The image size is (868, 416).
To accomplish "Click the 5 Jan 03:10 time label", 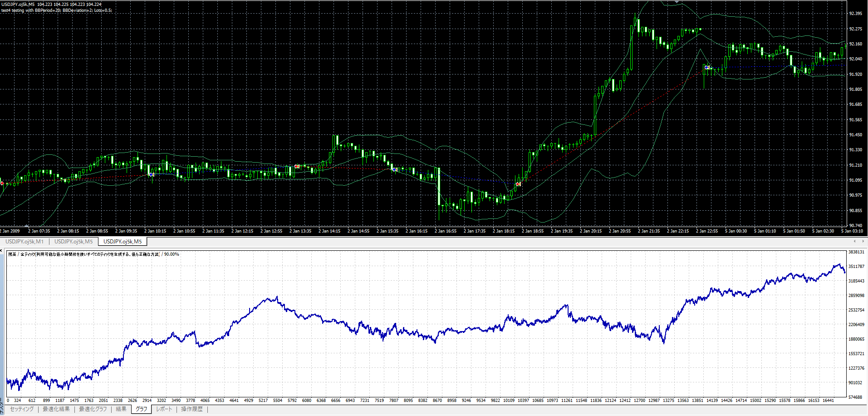I will coord(852,231).
